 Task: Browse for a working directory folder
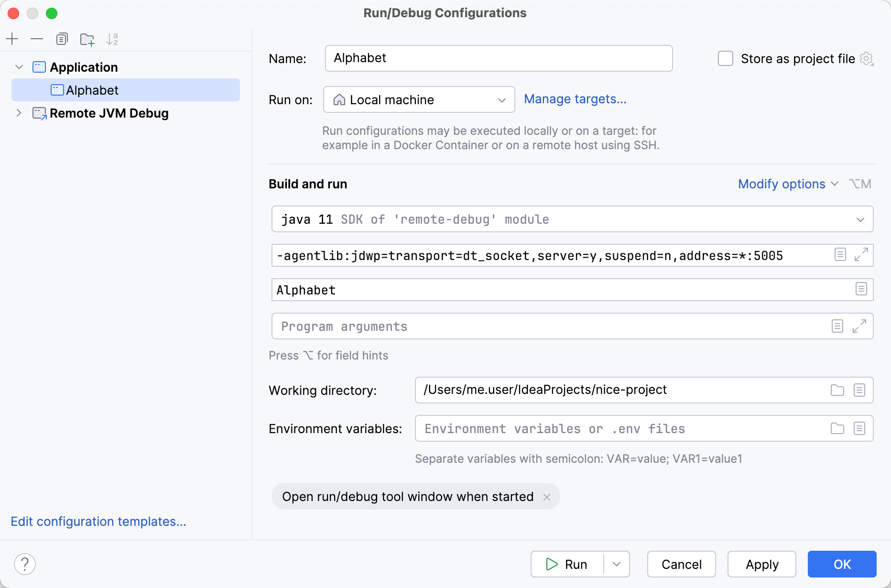coord(837,390)
